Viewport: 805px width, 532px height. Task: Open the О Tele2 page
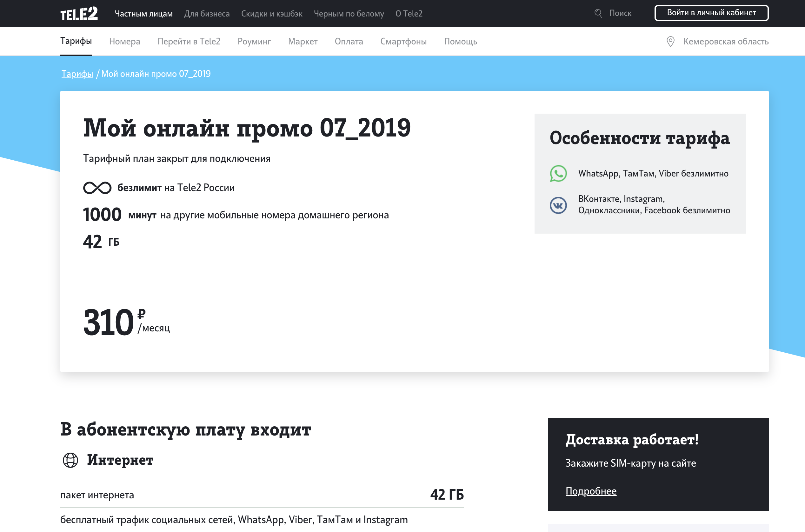click(409, 14)
